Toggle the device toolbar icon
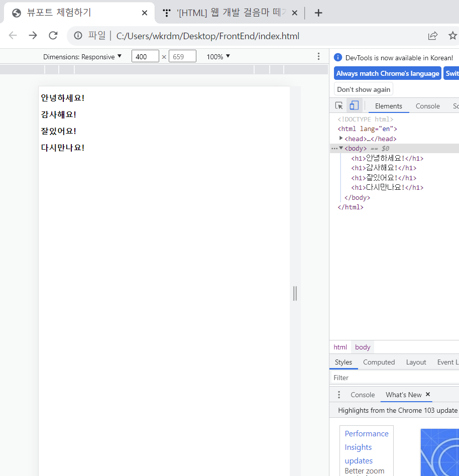 click(354, 105)
